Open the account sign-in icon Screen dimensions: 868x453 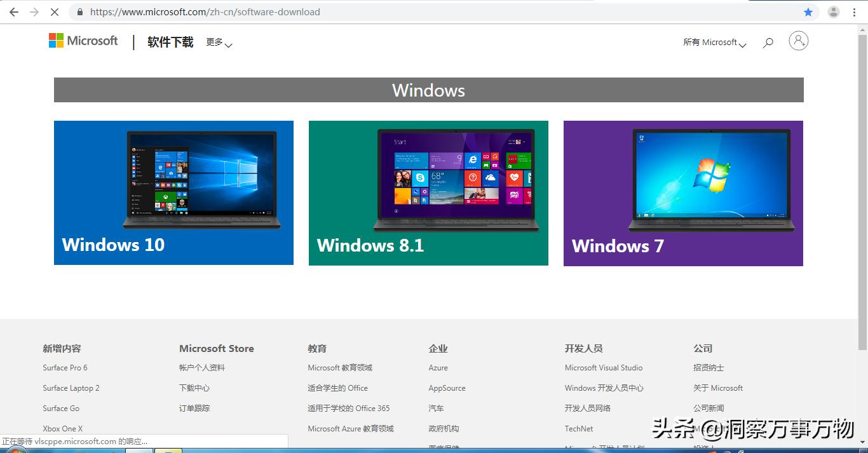tap(798, 41)
